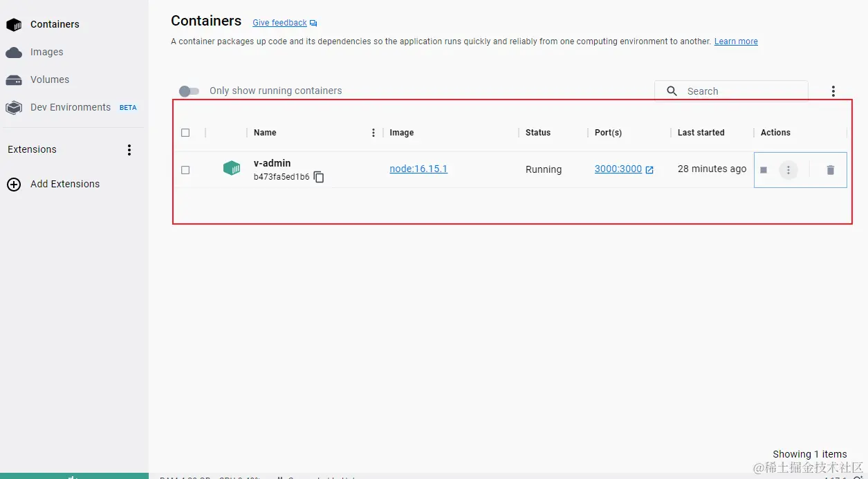
Task: Click the Add Extensions plus icon
Action: tap(14, 185)
